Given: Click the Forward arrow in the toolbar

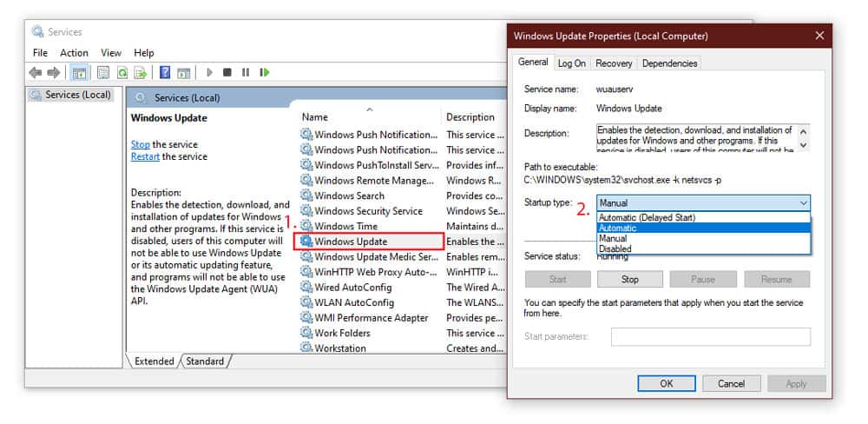Looking at the screenshot, I should (54, 73).
